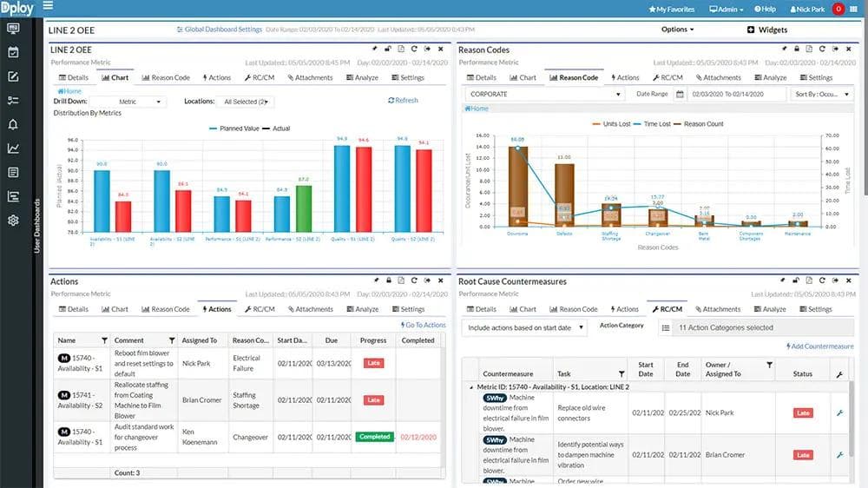The image size is (868, 488).
Task: Open the hamburger menu beside the Dploy logo
Action: coord(48,7)
